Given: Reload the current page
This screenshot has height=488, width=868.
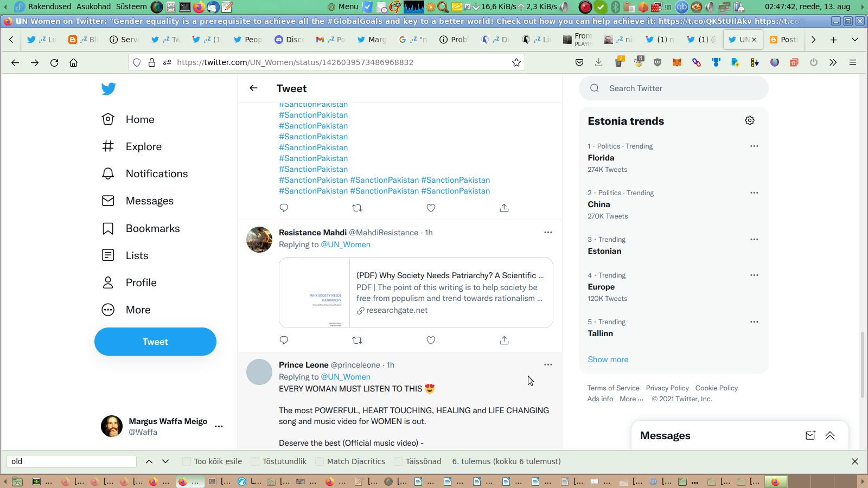Looking at the screenshot, I should 54,62.
